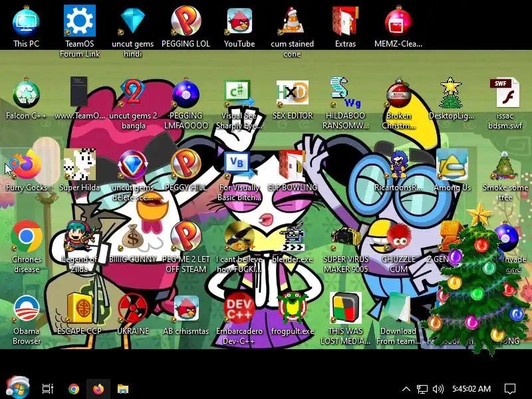Open the black bird C++ icon
Viewport: 532px width, 399px height.
pyautogui.click(x=239, y=236)
